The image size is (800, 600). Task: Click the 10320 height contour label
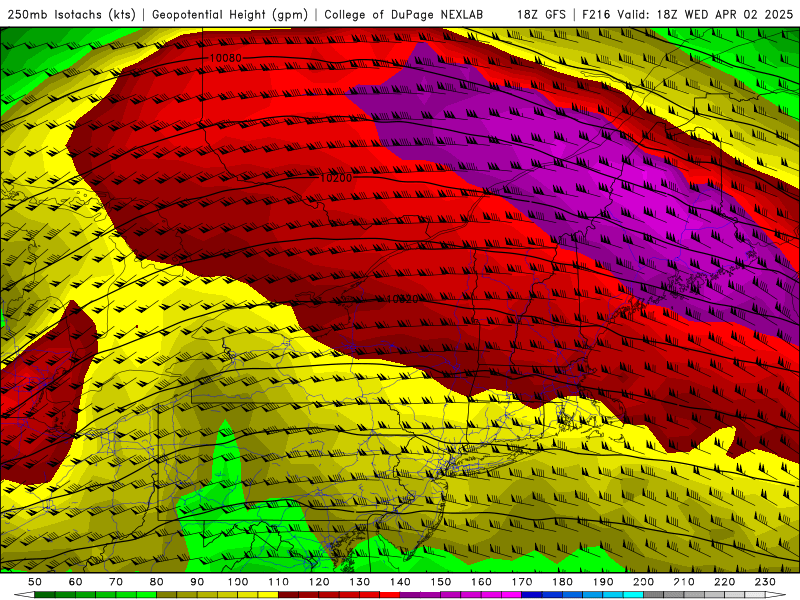(x=402, y=299)
